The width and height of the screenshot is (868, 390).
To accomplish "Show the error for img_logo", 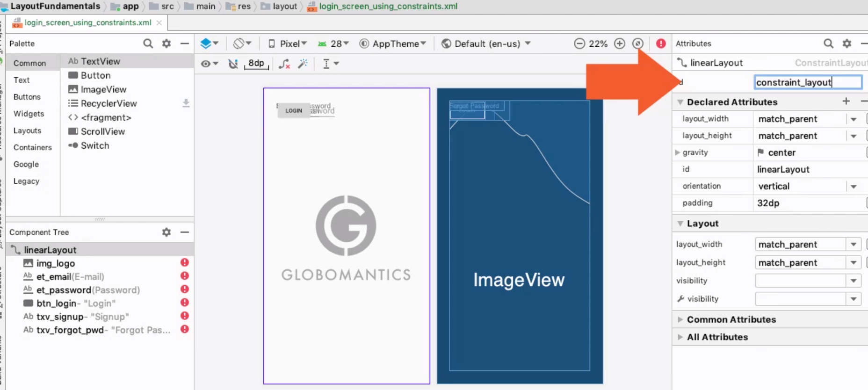I will coord(185,262).
